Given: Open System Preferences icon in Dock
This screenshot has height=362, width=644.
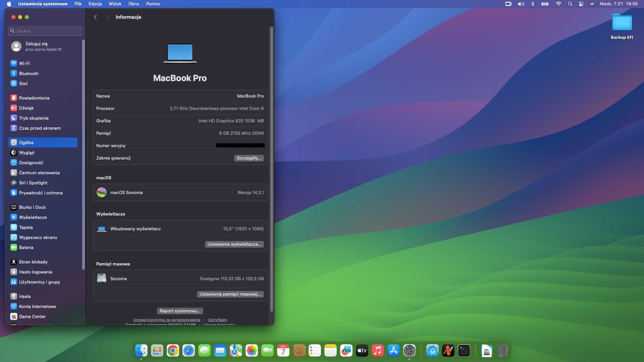Looking at the screenshot, I should point(409,351).
